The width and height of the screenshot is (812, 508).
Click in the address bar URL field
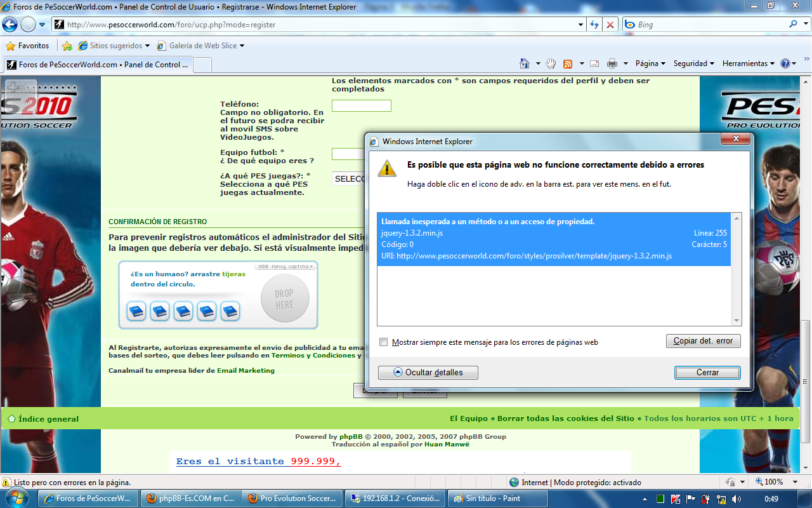point(320,25)
